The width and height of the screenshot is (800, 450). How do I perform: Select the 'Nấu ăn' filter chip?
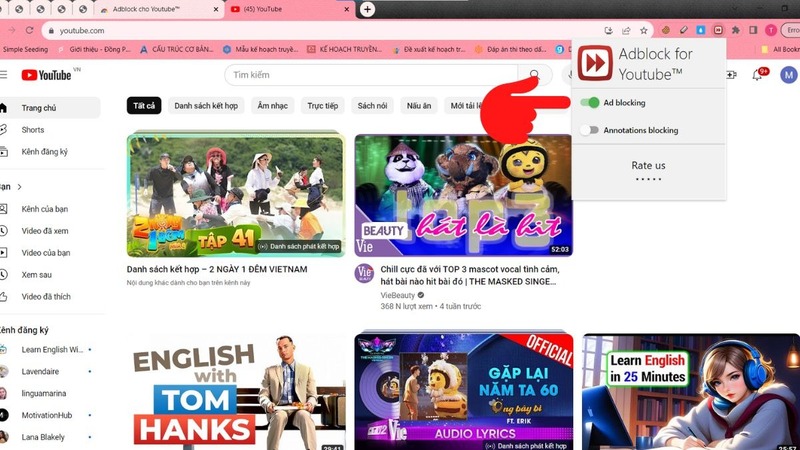point(419,106)
